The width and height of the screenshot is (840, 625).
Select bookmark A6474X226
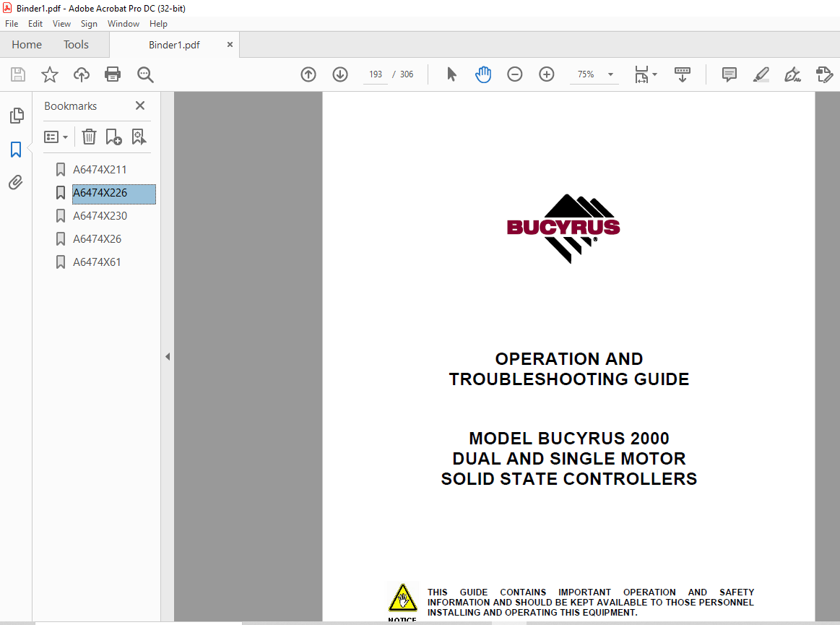[114, 194]
